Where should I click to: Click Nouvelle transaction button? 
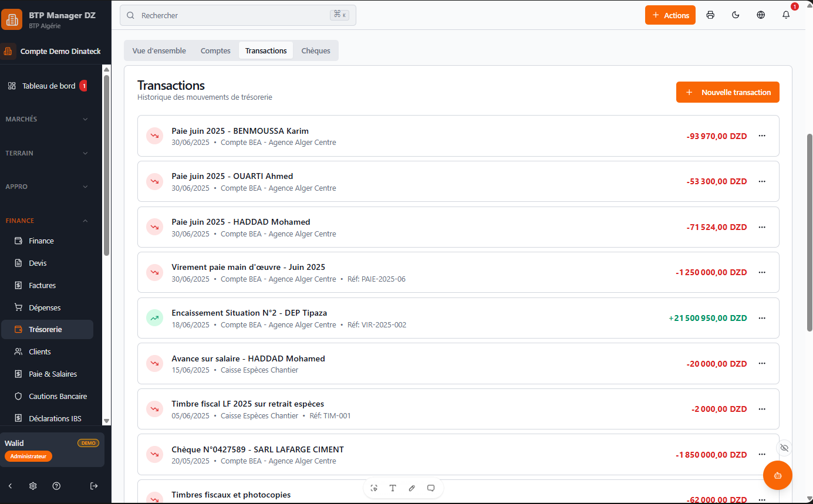[728, 92]
